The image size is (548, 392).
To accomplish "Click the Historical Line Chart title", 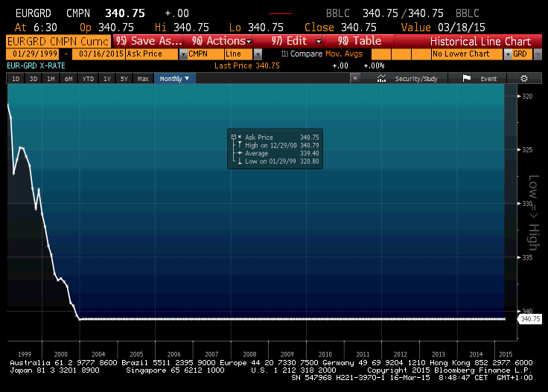I will click(480, 42).
